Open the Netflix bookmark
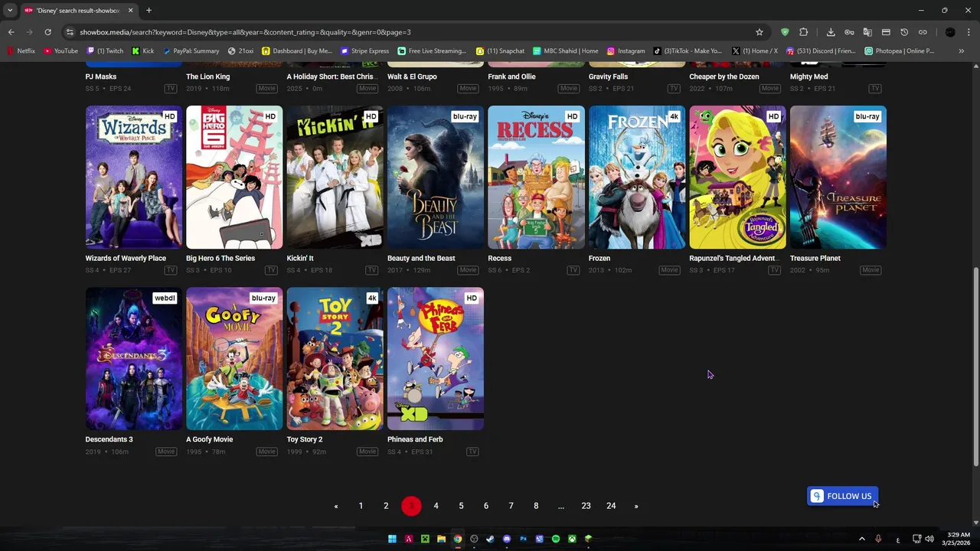 [x=21, y=51]
